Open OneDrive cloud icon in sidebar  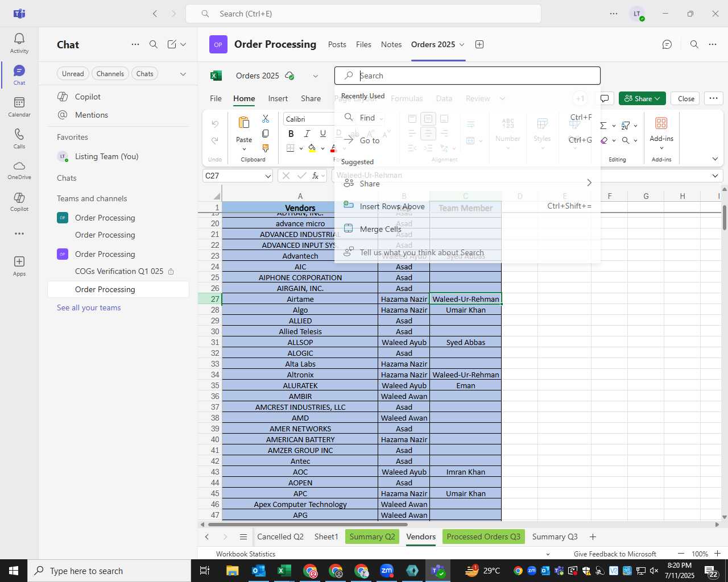click(x=19, y=169)
